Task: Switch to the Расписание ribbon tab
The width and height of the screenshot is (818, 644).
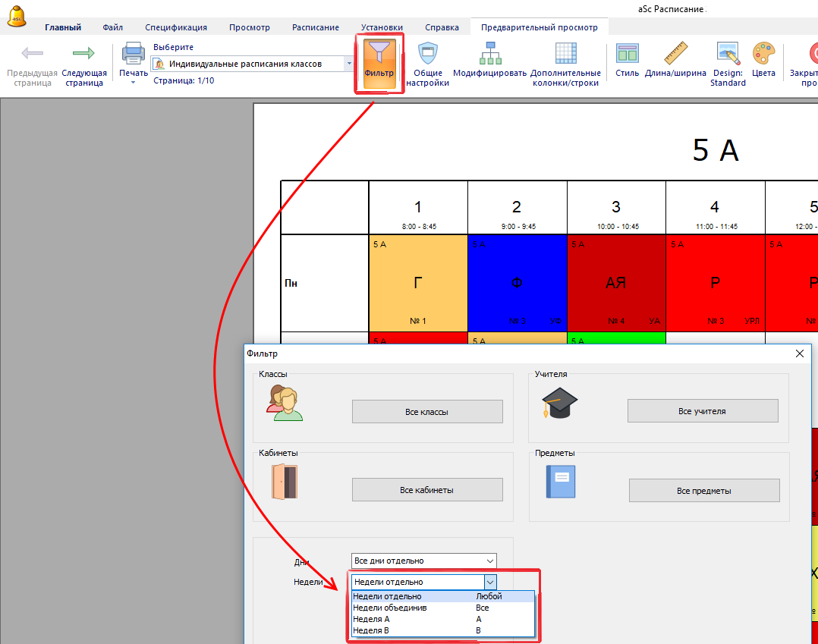Action: tap(316, 27)
